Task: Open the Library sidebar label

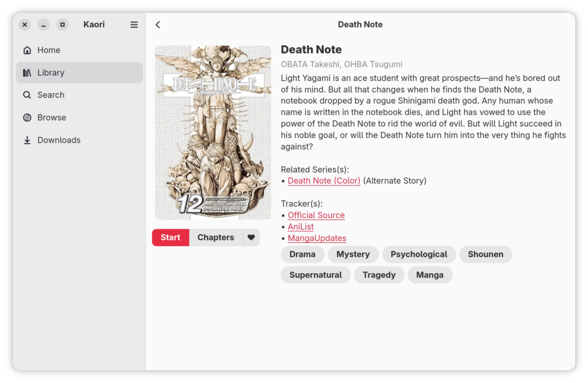Action: [51, 73]
